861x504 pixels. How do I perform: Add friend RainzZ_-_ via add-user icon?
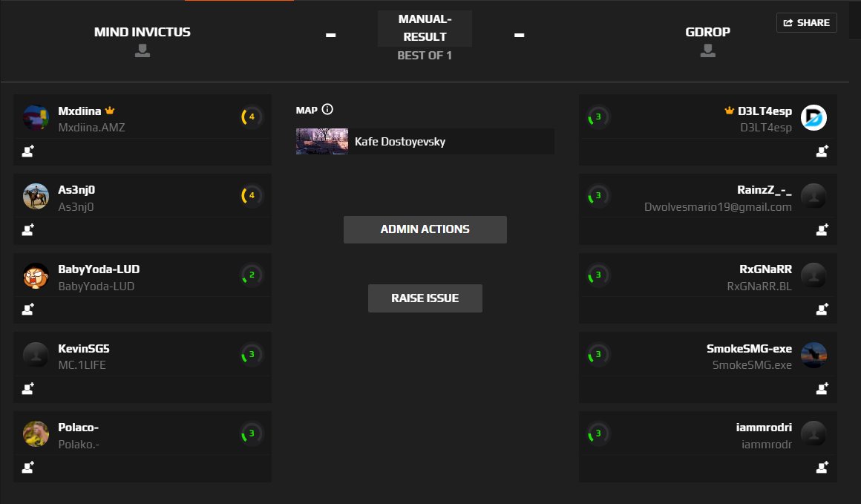tap(822, 230)
